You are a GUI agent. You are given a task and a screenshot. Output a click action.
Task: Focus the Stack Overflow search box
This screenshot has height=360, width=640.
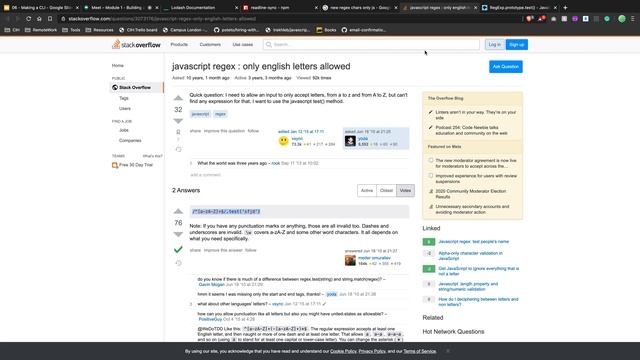(x=371, y=44)
